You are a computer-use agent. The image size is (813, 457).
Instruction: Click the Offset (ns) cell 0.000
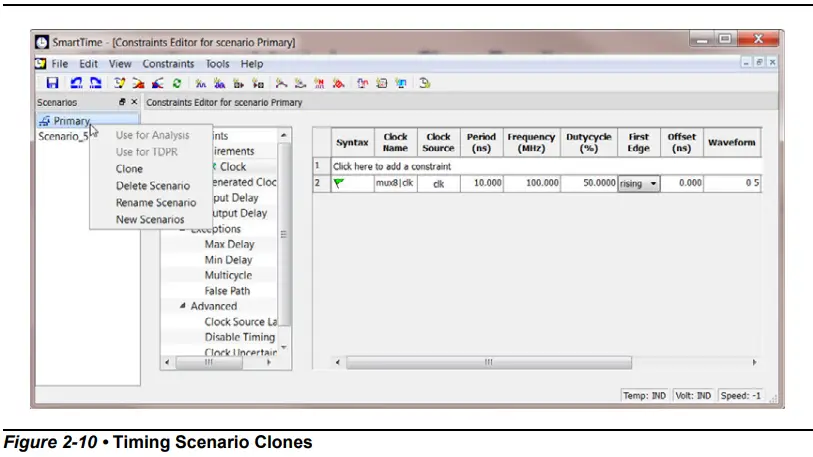[681, 183]
